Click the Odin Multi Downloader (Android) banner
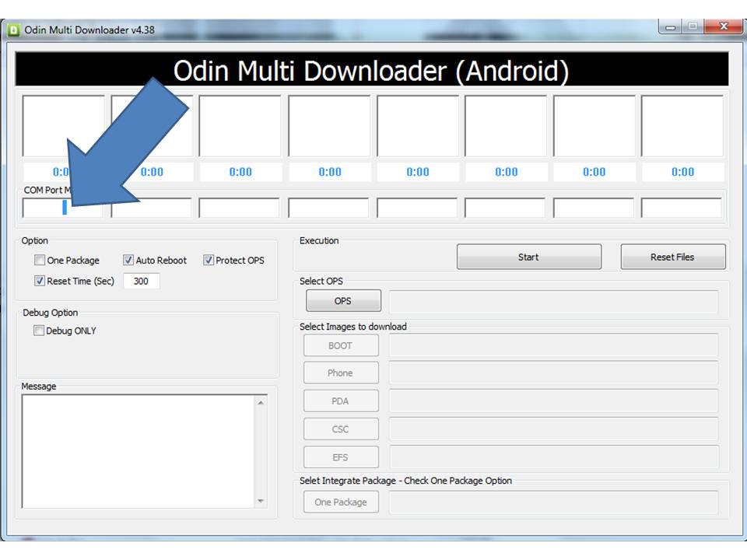Viewport: 747px width, 560px height. coord(372,69)
